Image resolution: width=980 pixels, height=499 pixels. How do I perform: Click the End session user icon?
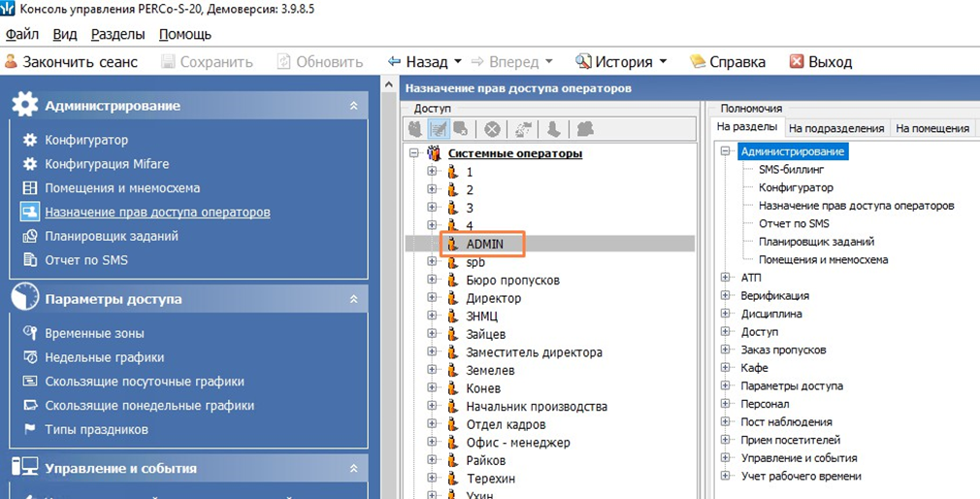[12, 62]
